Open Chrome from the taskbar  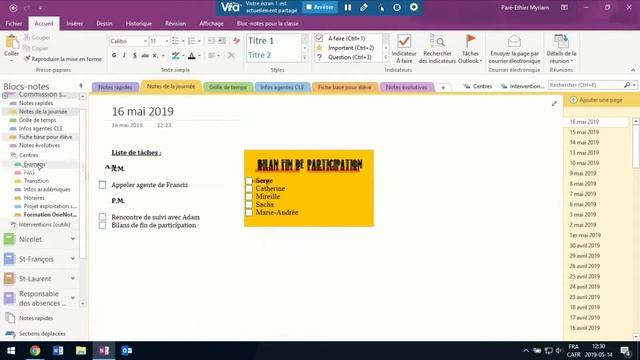(x=35, y=351)
